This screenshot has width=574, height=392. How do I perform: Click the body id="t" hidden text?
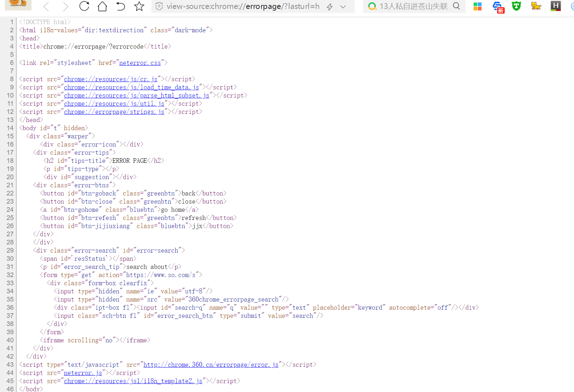click(x=54, y=128)
